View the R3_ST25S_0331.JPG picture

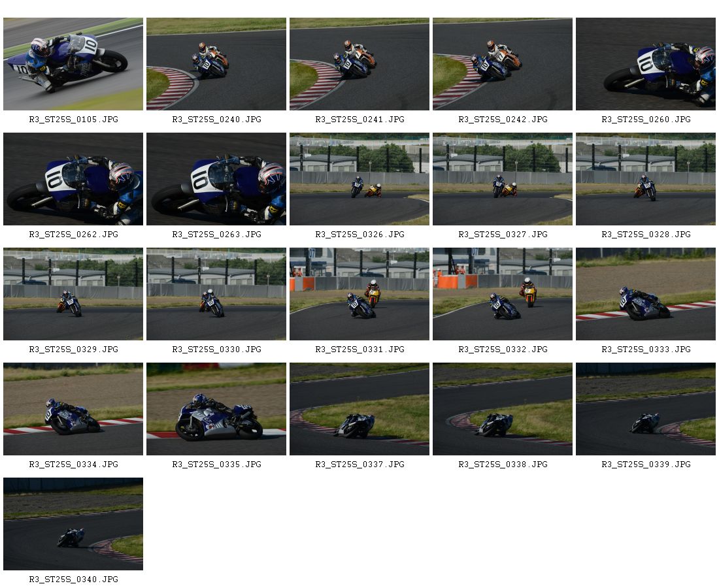click(359, 294)
